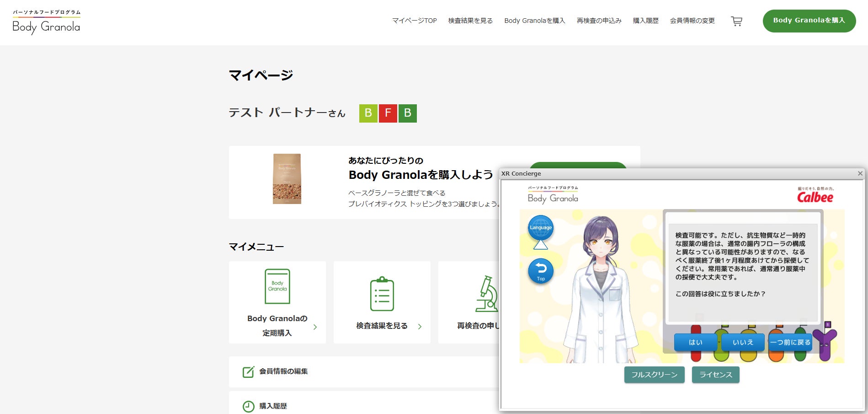The width and height of the screenshot is (868, 414).
Task: Click the Top return arrow button
Action: (541, 271)
